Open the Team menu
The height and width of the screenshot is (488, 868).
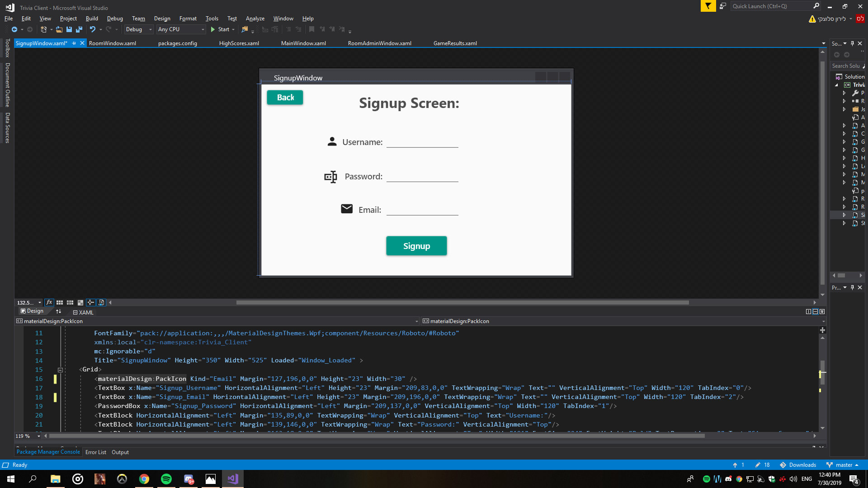click(138, 19)
